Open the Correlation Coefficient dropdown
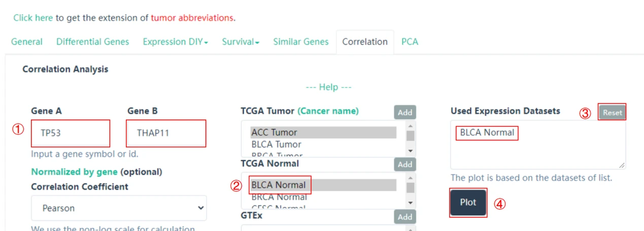Viewport: 644px width, 231px height. pos(119,208)
